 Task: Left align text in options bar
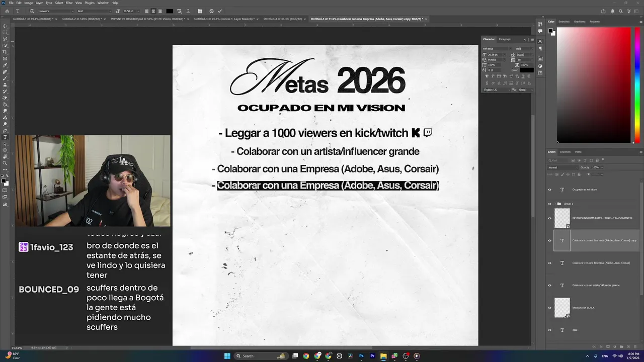(147, 11)
